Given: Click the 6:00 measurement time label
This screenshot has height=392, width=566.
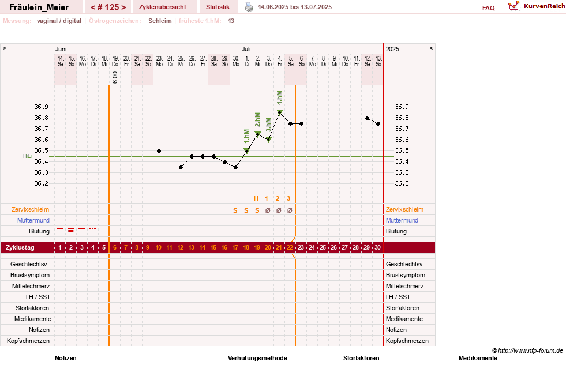Looking at the screenshot, I should click(115, 77).
